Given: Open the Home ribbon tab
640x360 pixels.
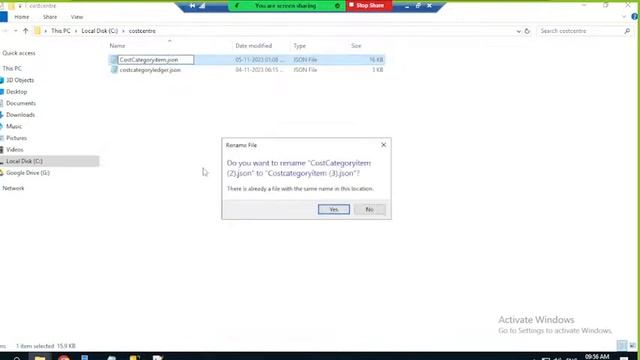Looking at the screenshot, I should [22, 17].
